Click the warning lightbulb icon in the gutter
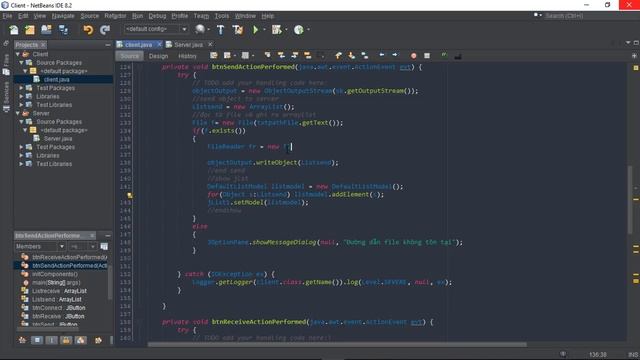This screenshot has height=360, width=640. click(130, 195)
